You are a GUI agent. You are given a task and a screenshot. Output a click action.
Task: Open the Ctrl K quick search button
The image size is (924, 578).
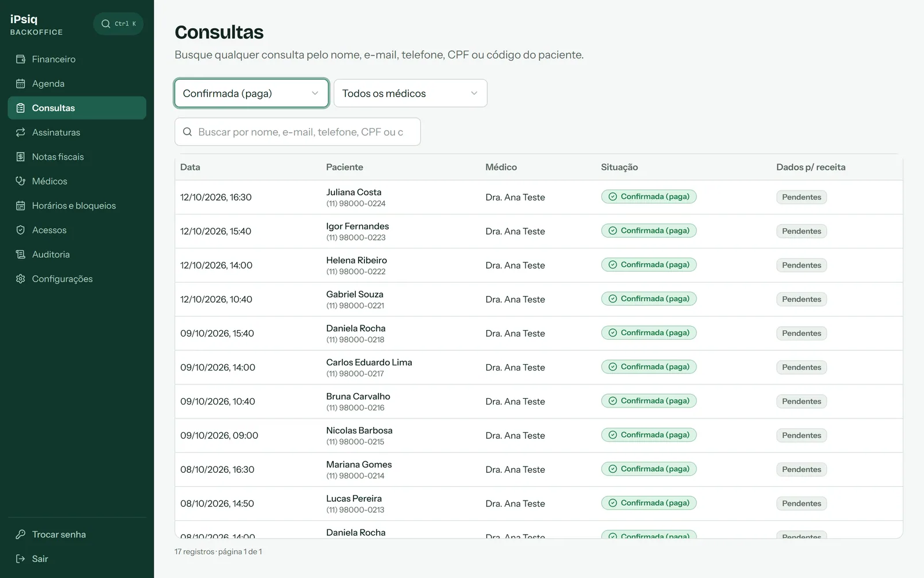click(x=118, y=24)
